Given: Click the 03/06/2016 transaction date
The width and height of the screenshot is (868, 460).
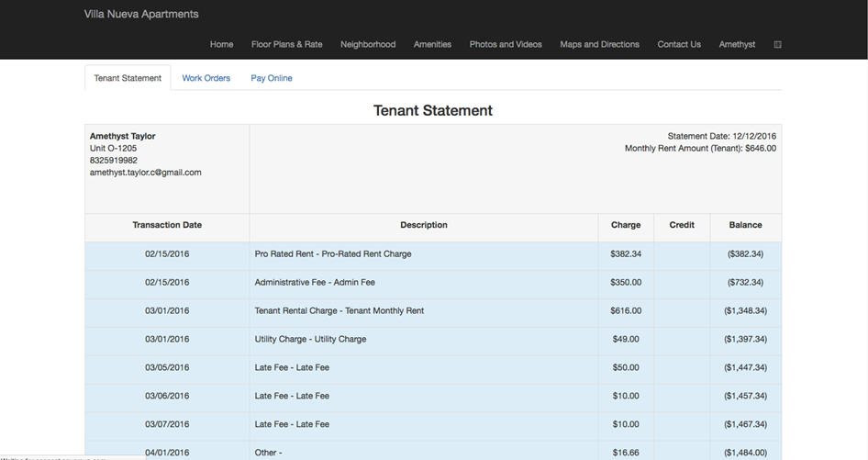Looking at the screenshot, I should [167, 396].
